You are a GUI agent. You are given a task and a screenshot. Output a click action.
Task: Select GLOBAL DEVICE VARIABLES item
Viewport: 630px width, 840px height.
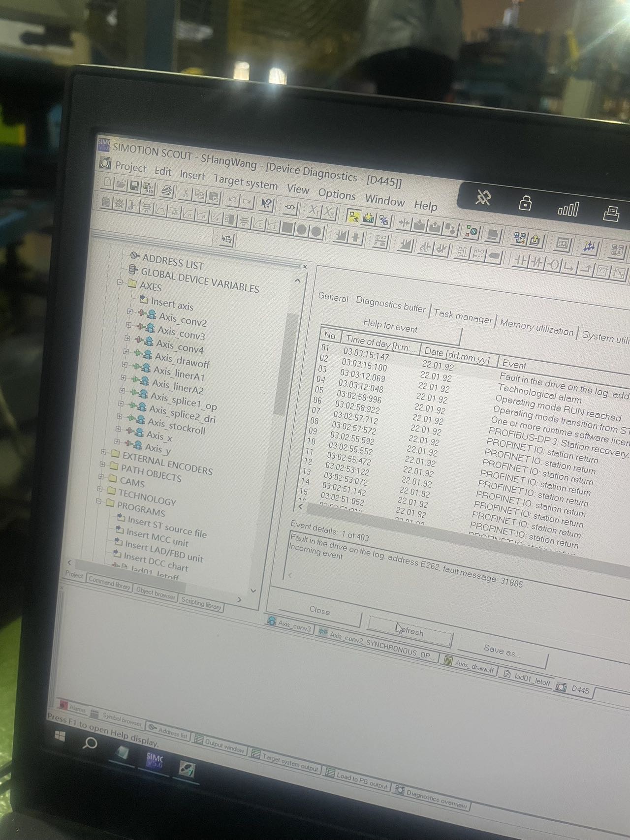(200, 280)
